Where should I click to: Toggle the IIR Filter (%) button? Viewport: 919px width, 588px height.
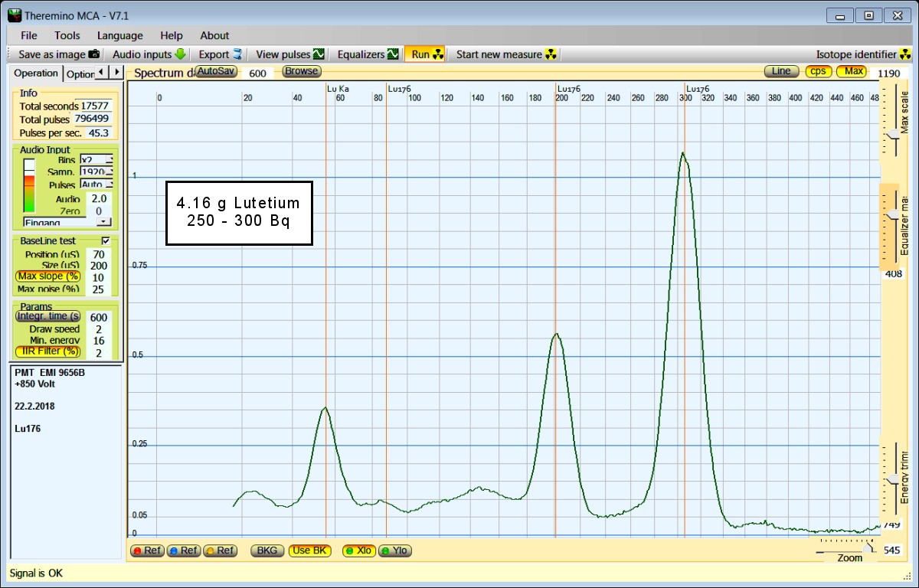48,351
